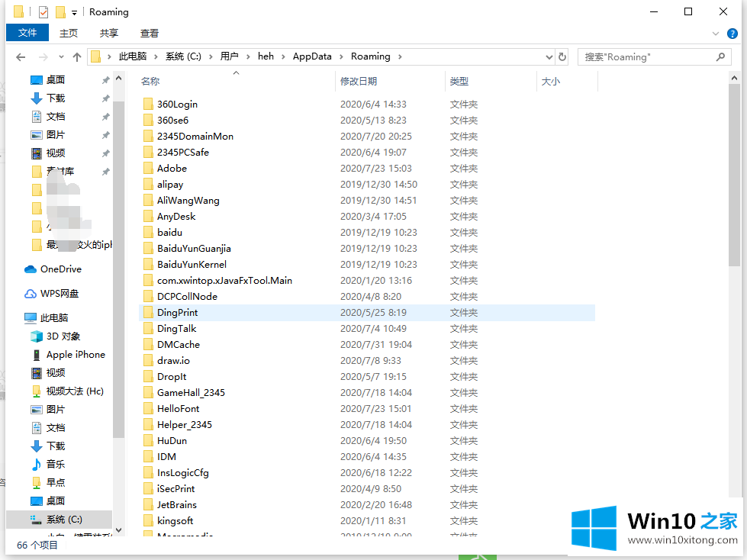Open 3D 对象 folder in sidebar
Screen dimensions: 747x560
pos(63,336)
